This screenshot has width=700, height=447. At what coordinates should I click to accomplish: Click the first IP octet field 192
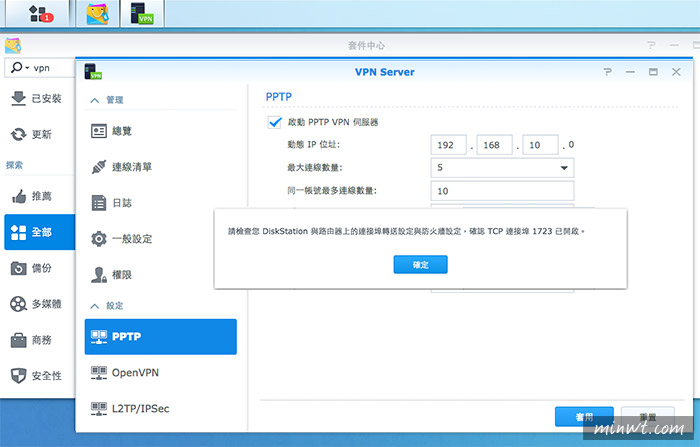click(x=449, y=145)
